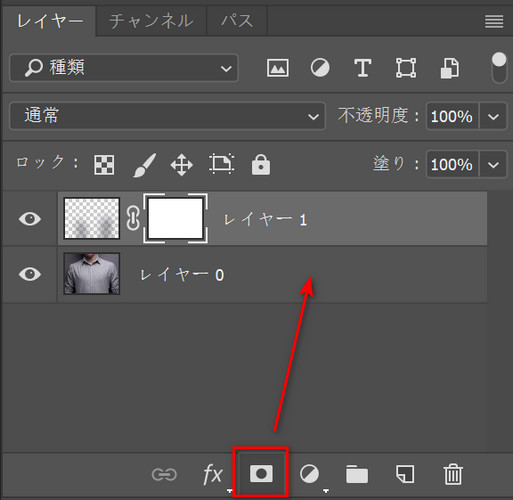The image size is (513, 500).
Task: Filter layers by type (T) icon
Action: click(362, 68)
